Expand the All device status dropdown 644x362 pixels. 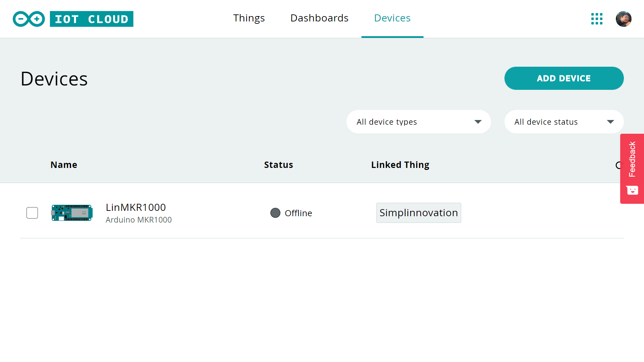pyautogui.click(x=563, y=122)
